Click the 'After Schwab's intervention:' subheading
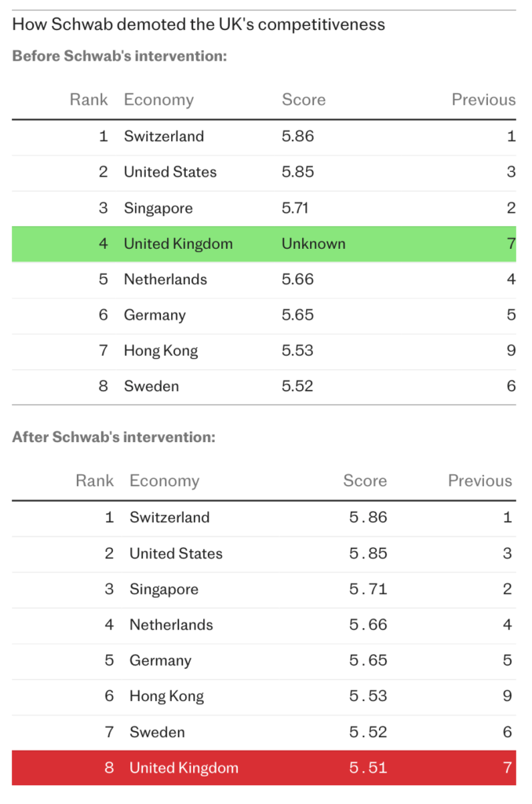Screen dimensions: 532x804 pyautogui.click(x=114, y=437)
